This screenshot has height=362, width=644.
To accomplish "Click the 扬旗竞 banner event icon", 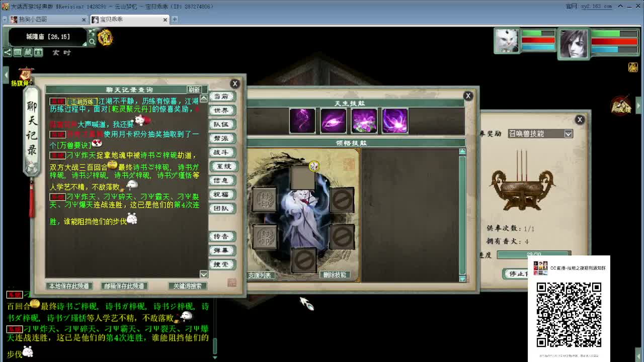I will (x=23, y=77).
